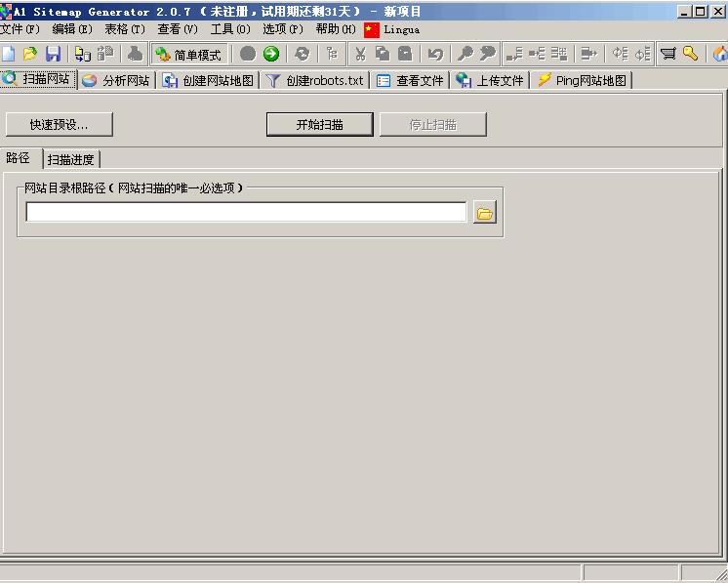Click the home icon in the toolbar

720,55
